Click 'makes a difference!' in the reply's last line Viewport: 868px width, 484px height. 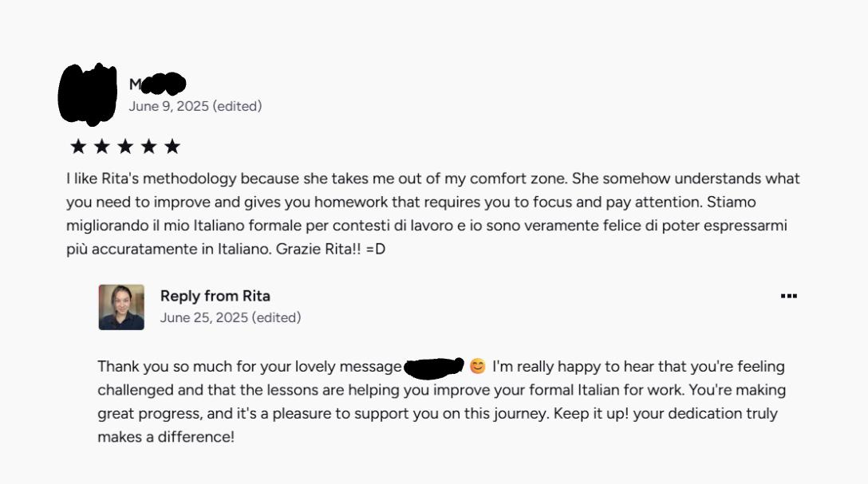pos(166,437)
